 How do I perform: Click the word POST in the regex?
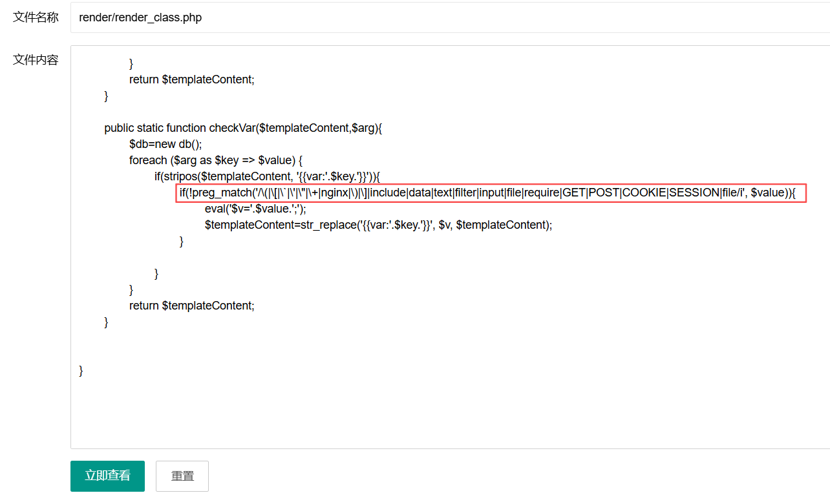coord(603,193)
